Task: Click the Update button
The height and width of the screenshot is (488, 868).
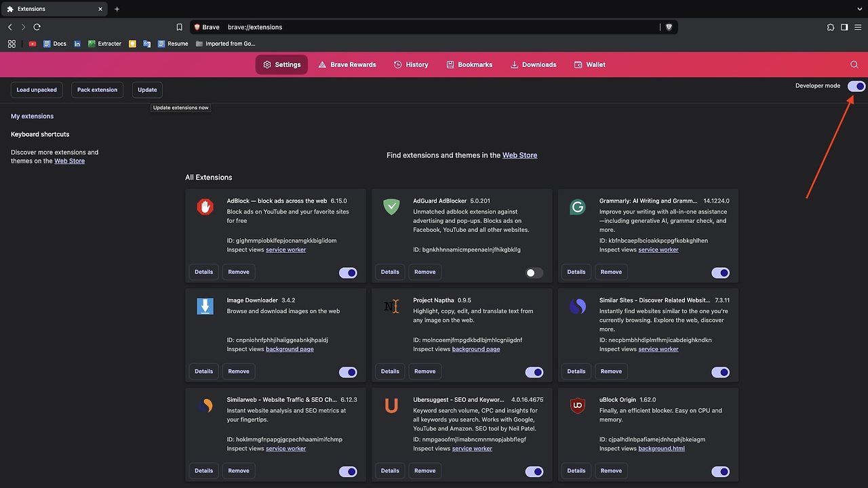Action: pyautogui.click(x=147, y=89)
